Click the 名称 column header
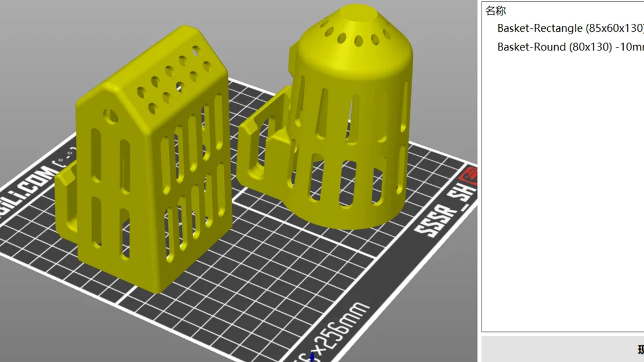Viewport: 644px width, 362px height. (496, 10)
